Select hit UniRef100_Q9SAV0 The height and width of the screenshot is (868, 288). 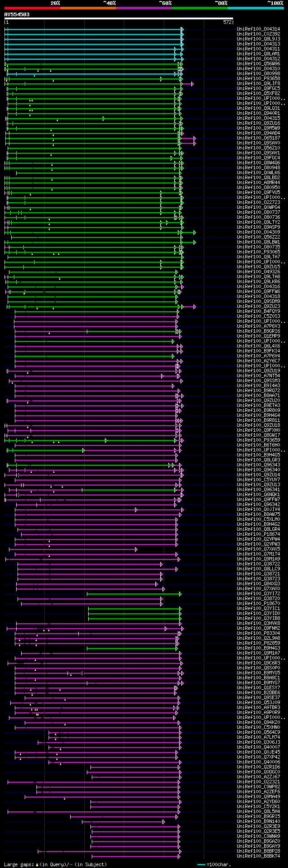point(258,143)
